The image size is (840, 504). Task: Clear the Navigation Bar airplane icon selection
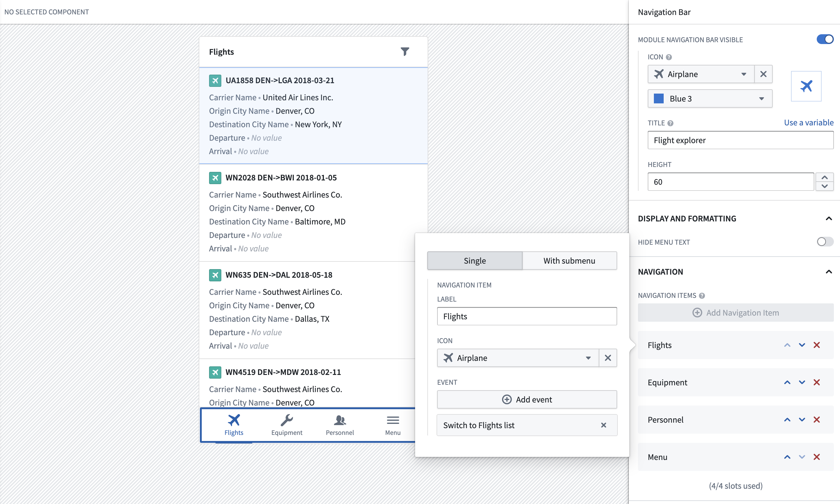[x=763, y=74]
